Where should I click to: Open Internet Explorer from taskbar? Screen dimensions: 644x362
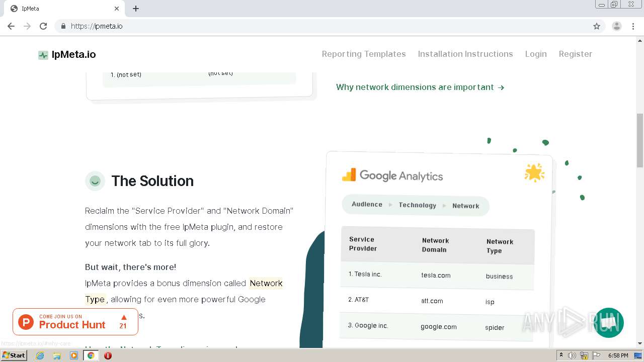click(40, 355)
